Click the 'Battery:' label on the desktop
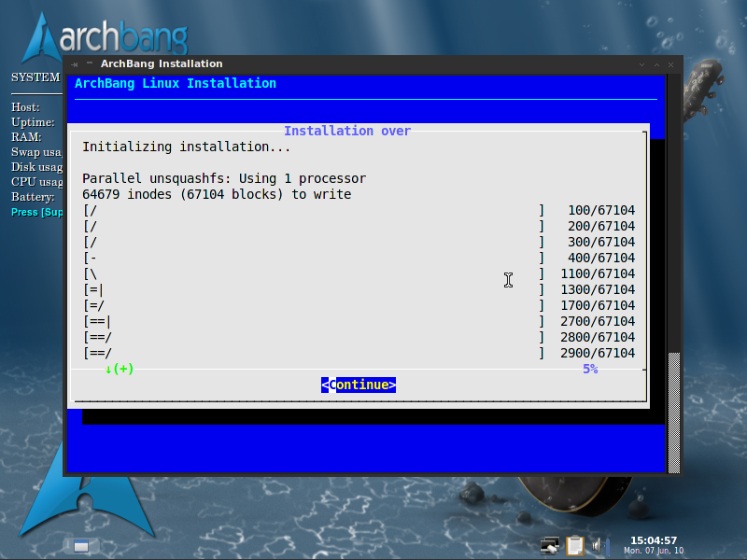The height and width of the screenshot is (560, 747). [x=33, y=197]
